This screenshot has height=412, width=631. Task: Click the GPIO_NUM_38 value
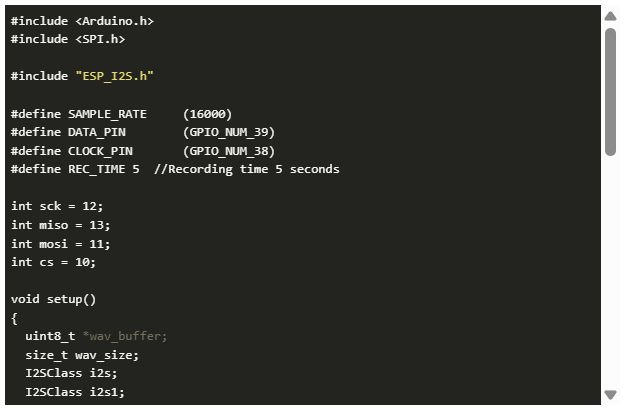point(228,151)
